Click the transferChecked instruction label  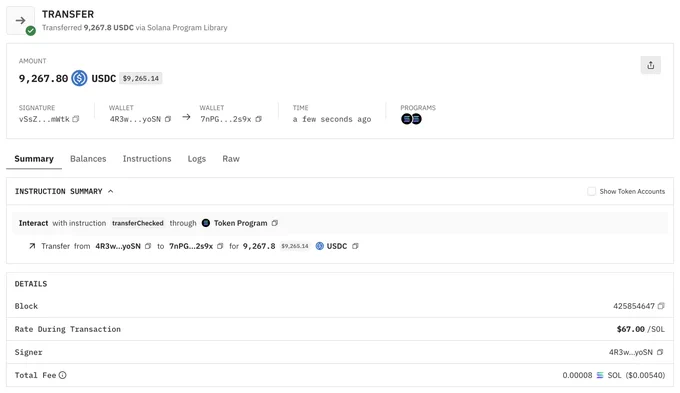tap(137, 223)
